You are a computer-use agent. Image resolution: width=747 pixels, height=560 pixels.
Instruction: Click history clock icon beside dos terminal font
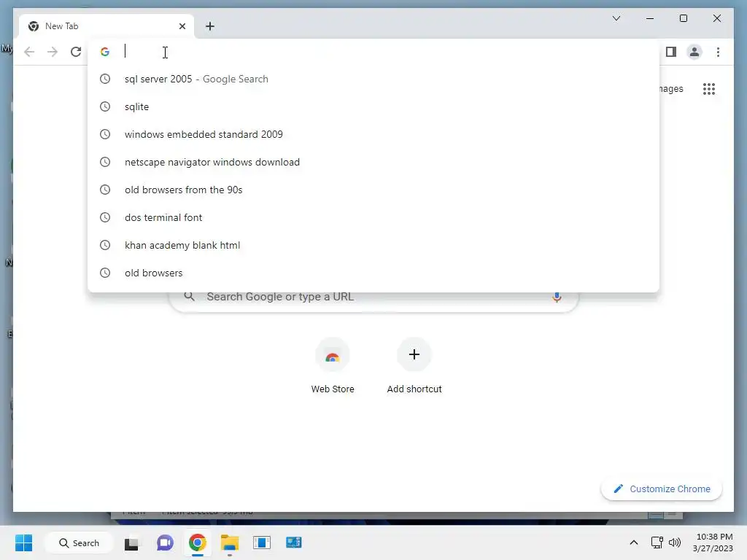105,217
